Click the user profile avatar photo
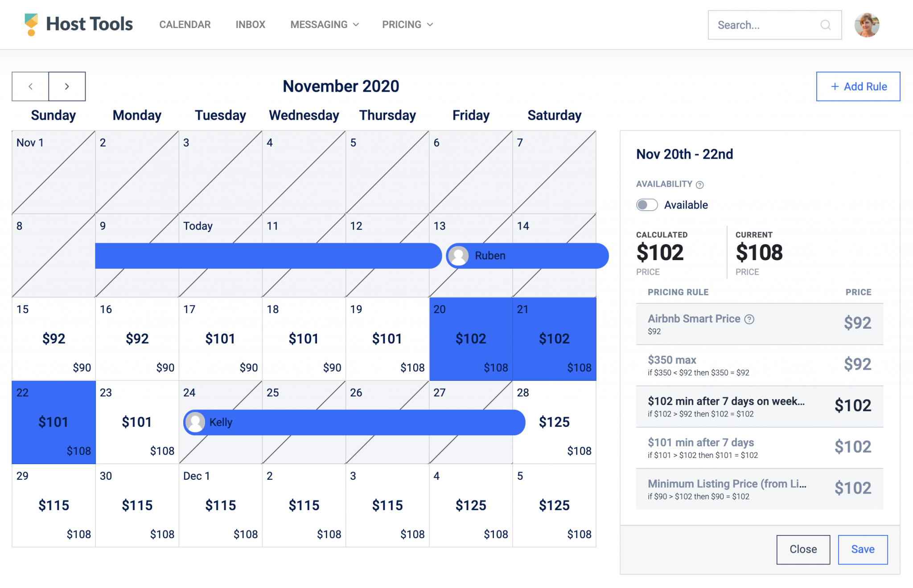This screenshot has width=913, height=588. (x=866, y=24)
